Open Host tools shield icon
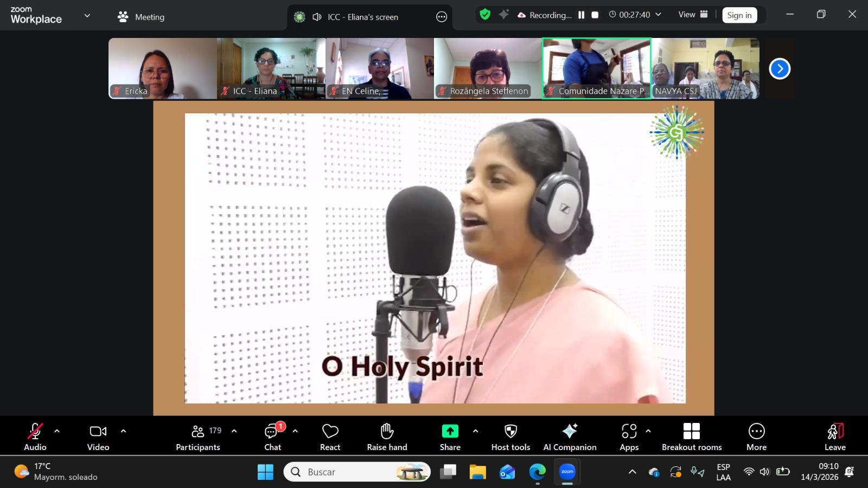Viewport: 868px width, 488px height. [510, 436]
